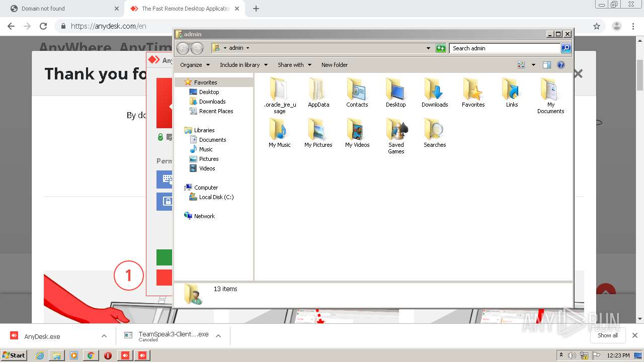Open a new Chrome tab
The image size is (644, 362).
tap(256, 9)
